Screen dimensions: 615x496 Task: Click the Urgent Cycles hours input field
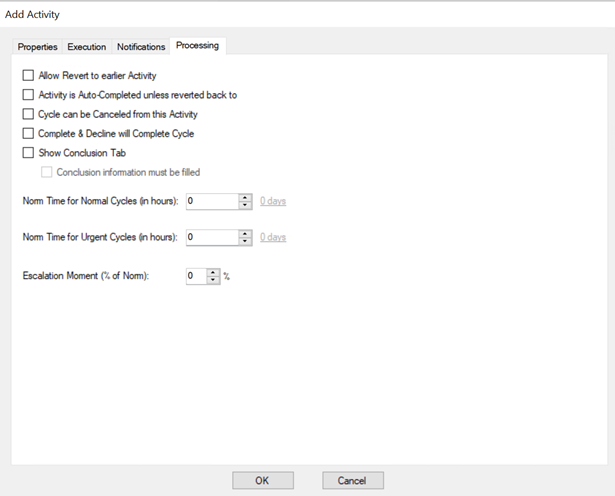click(x=211, y=237)
